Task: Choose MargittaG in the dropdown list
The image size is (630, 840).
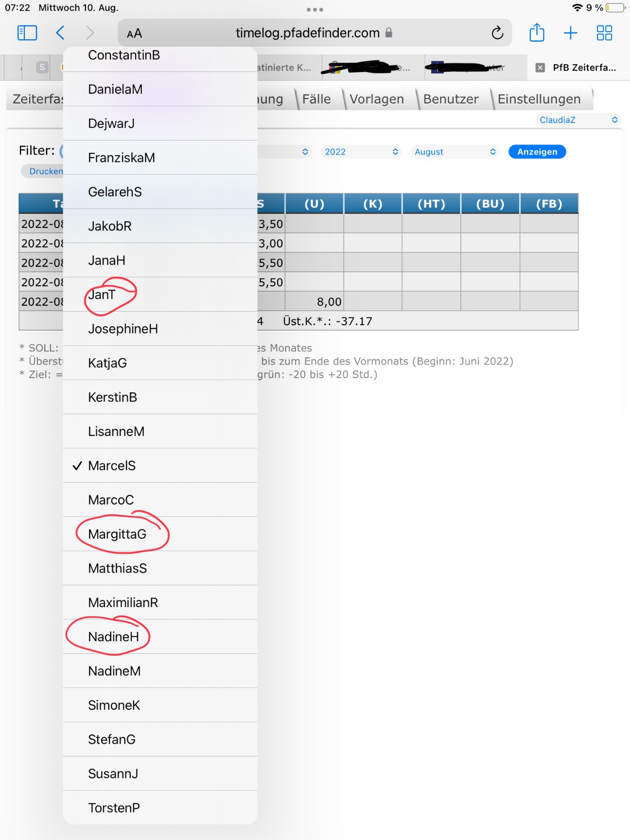Action: (117, 534)
